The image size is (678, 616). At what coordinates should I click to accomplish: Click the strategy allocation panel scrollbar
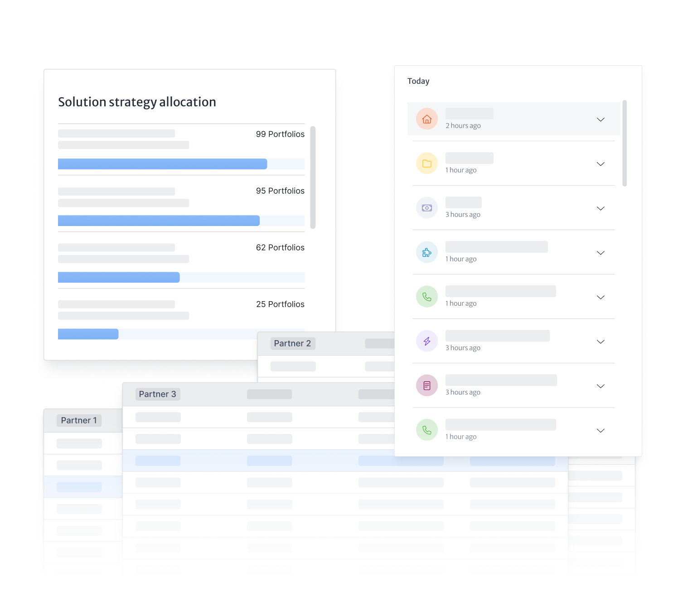(313, 177)
